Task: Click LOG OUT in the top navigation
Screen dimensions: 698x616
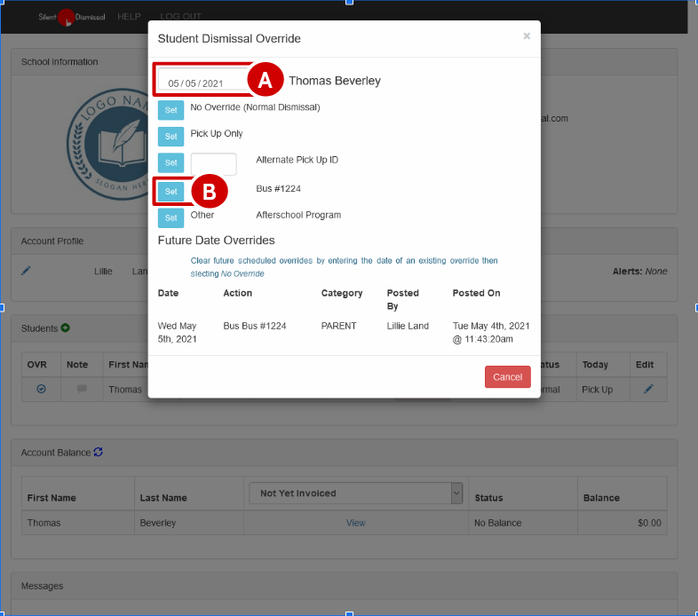Action: tap(180, 17)
